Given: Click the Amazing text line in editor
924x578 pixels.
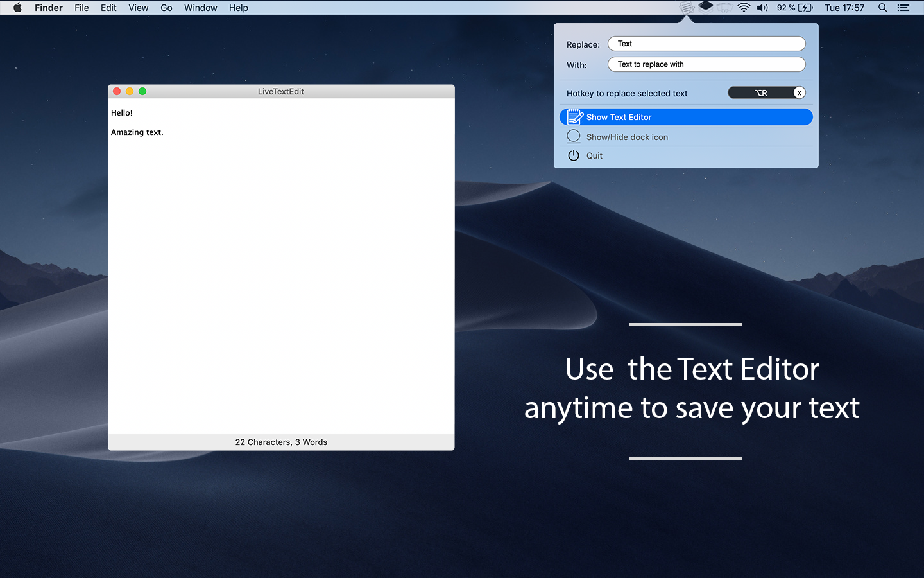Looking at the screenshot, I should click(137, 132).
